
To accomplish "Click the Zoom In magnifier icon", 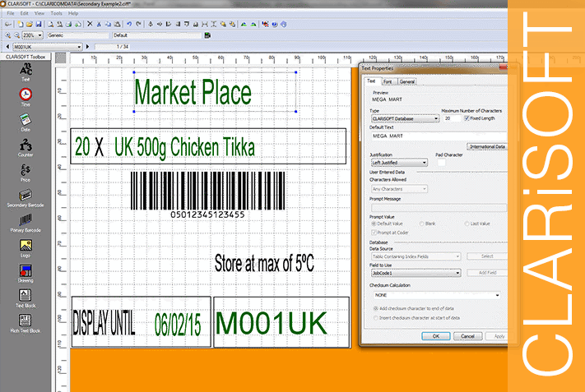I will point(7,35).
